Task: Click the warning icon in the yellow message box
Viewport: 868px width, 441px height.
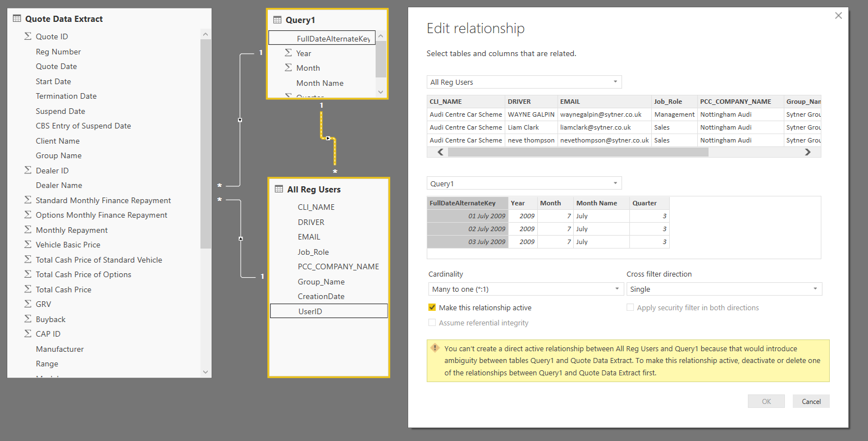Action: coord(435,348)
